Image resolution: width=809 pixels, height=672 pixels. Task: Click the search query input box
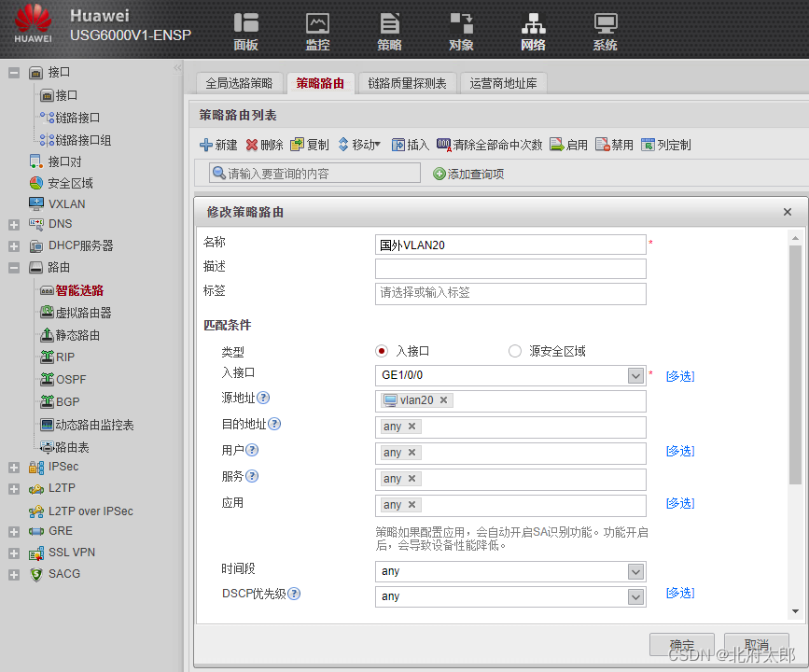point(314,173)
